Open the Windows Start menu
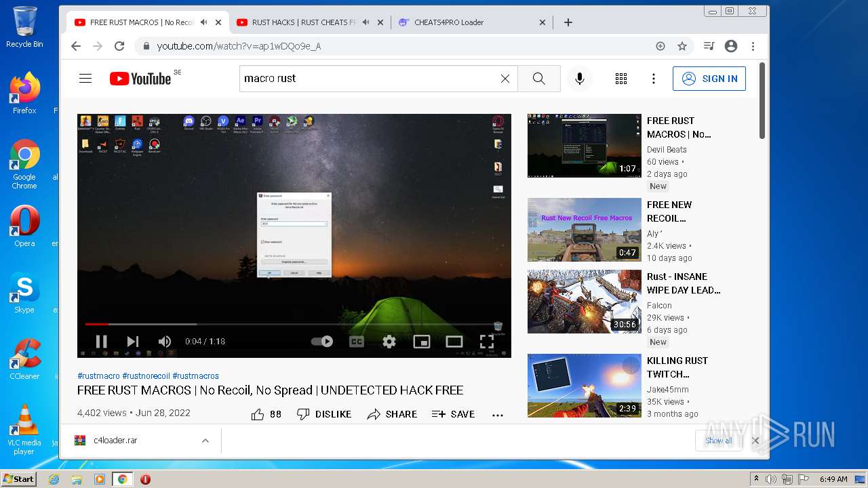 tap(18, 479)
